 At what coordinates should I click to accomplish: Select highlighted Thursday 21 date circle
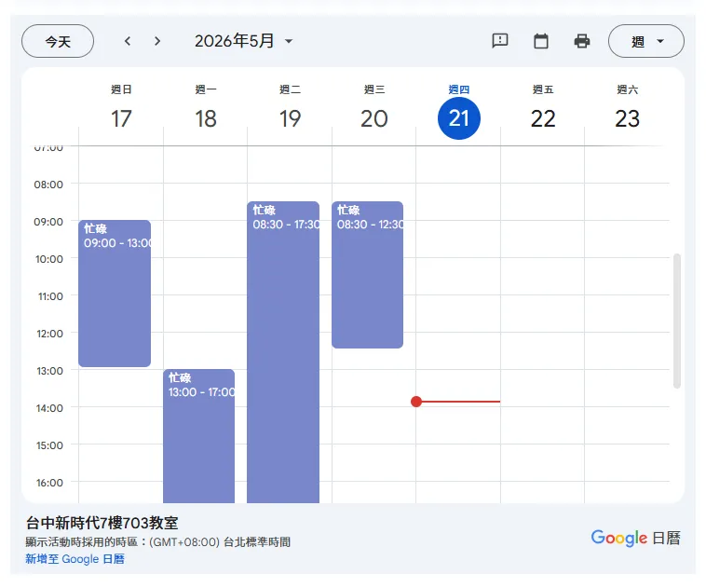point(459,118)
